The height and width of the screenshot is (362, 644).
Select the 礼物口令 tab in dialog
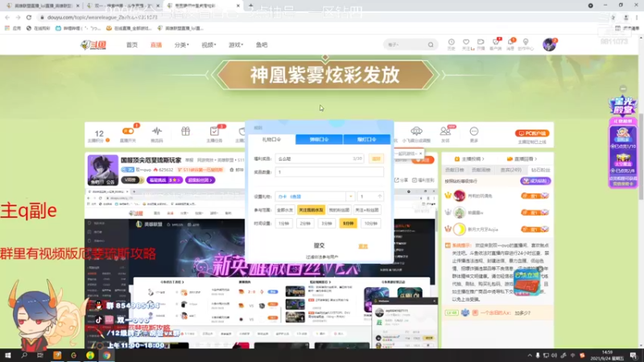point(271,139)
